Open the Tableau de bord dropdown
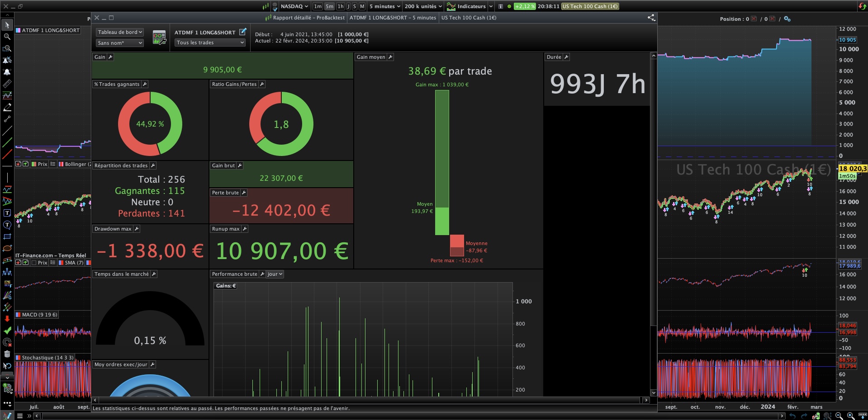The image size is (868, 420). [119, 32]
